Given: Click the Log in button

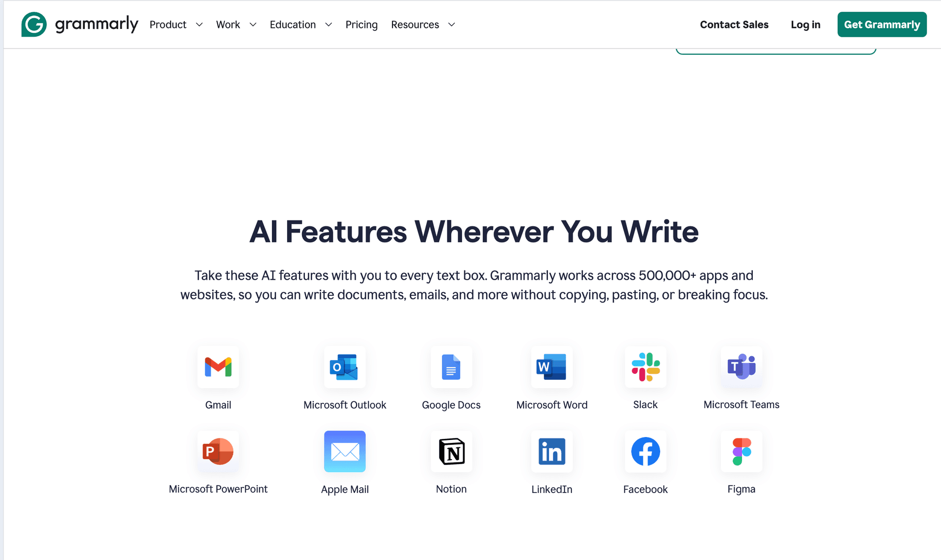Looking at the screenshot, I should click(805, 24).
